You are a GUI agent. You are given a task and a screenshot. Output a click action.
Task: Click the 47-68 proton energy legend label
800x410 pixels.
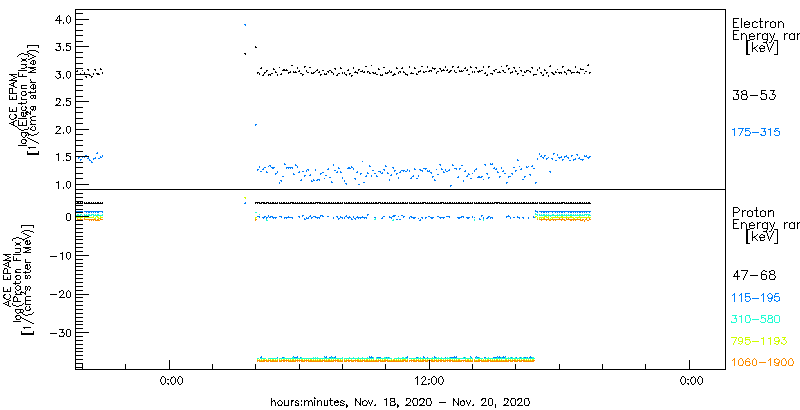(x=754, y=276)
